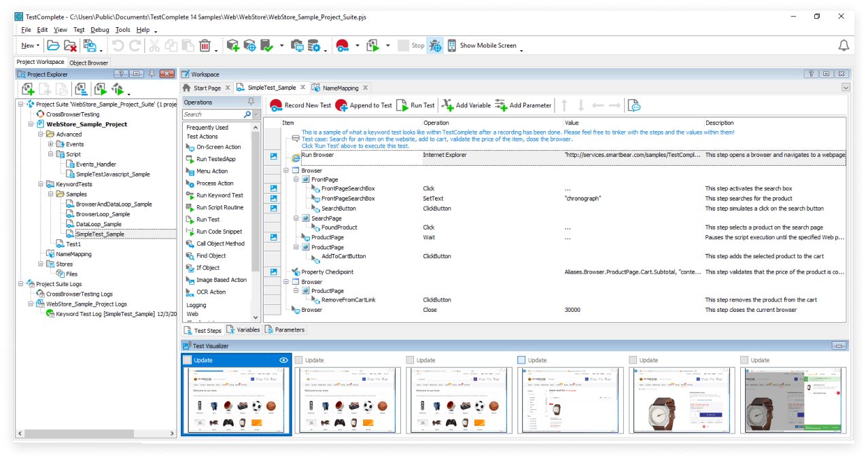The width and height of the screenshot is (868, 460).
Task: Open the Debug menu
Action: [x=99, y=30]
